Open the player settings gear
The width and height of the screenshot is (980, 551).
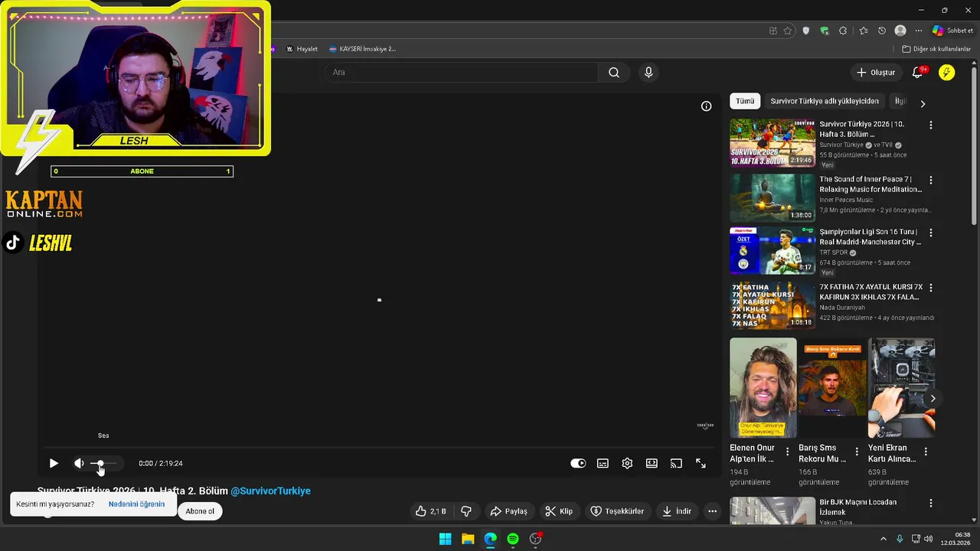tap(627, 463)
